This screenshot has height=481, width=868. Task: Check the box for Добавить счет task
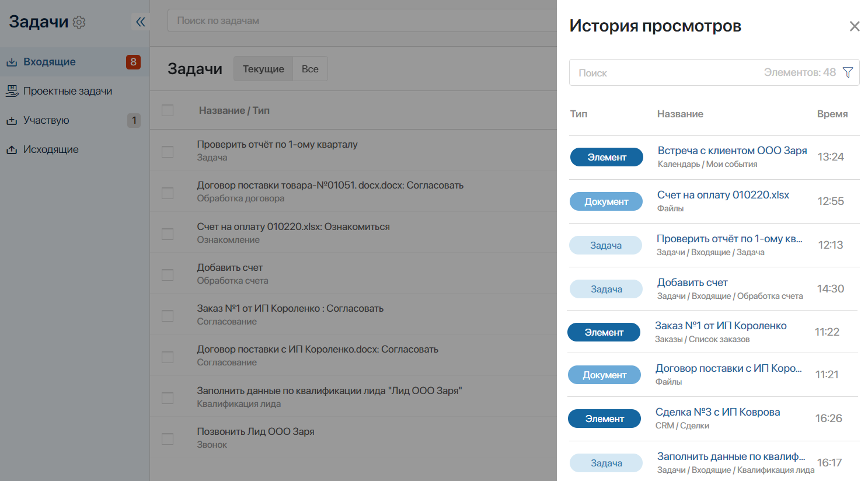(x=168, y=274)
